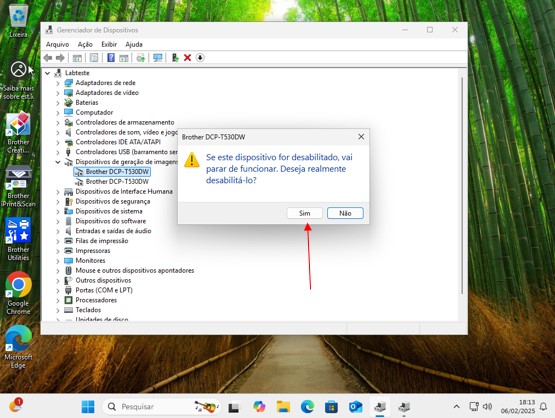Viewport: 555px width, 418px height.
Task: Open Brother iPrint&Scan desktop shortcut
Action: (x=18, y=187)
